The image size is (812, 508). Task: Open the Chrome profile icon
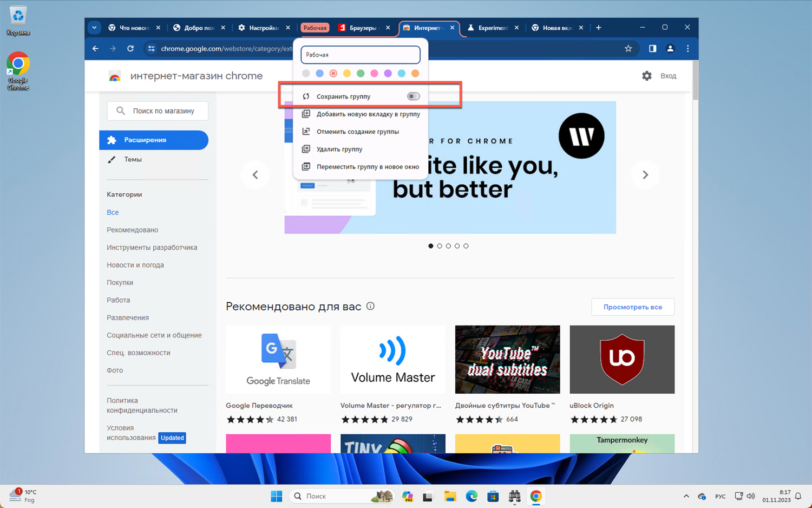tap(670, 49)
